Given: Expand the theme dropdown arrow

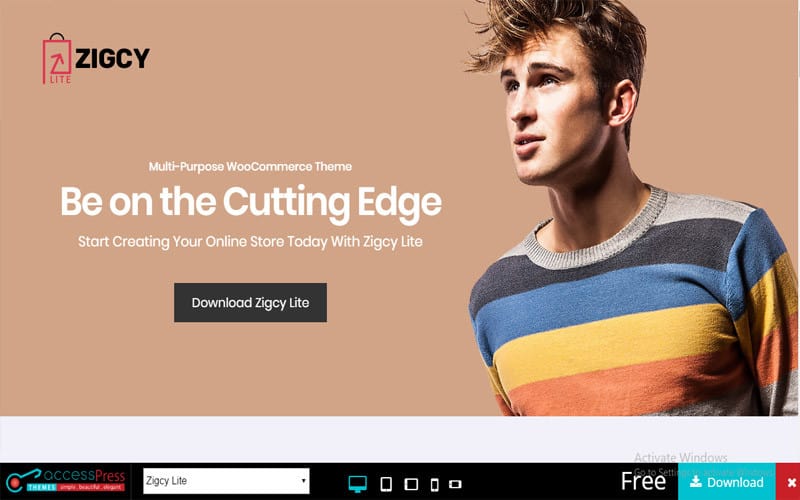Looking at the screenshot, I should tap(303, 481).
